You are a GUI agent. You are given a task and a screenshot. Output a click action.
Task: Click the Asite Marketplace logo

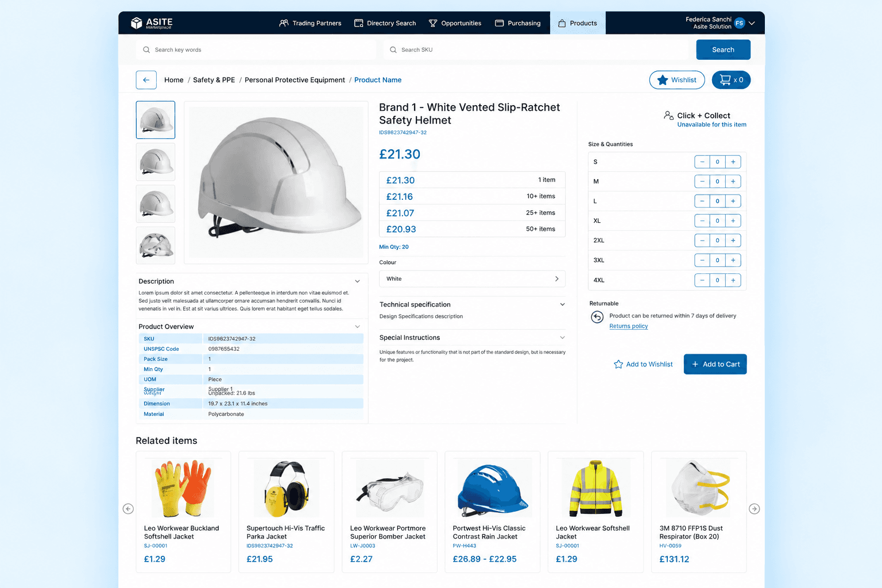152,23
